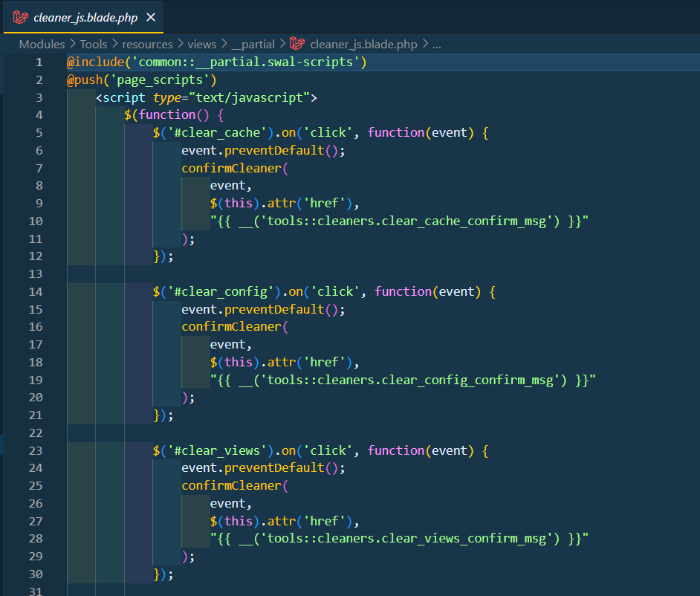Image resolution: width=700 pixels, height=596 pixels.
Task: Click 'click' string on line 14
Action: 335,291
